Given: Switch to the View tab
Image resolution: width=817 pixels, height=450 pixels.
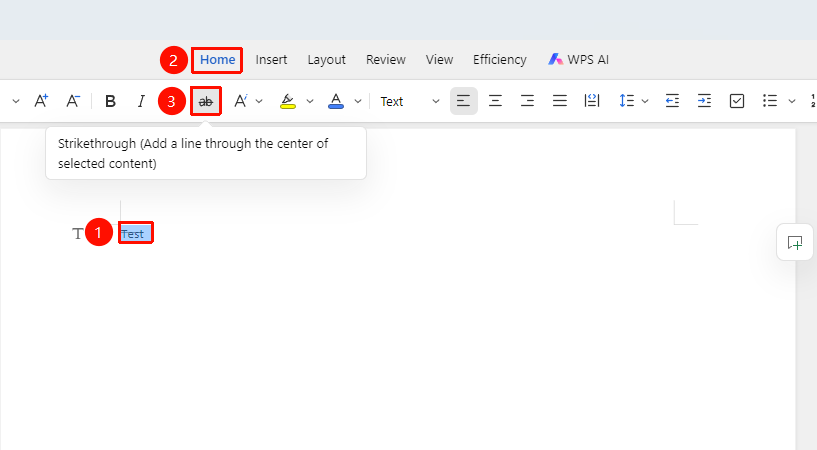Looking at the screenshot, I should pos(439,60).
